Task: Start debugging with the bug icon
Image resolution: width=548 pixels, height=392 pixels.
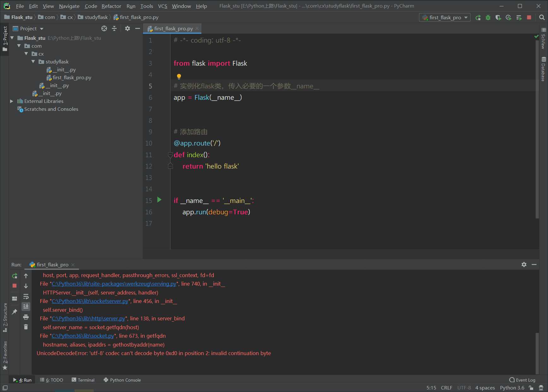Action: pyautogui.click(x=488, y=18)
